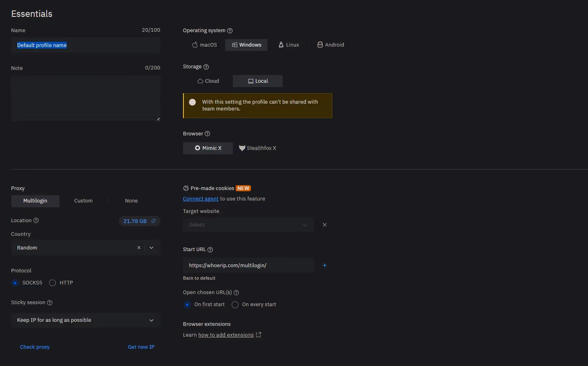Click the plus icon to add another Start URL
Viewport: 588px width, 366px height.
coord(325,265)
